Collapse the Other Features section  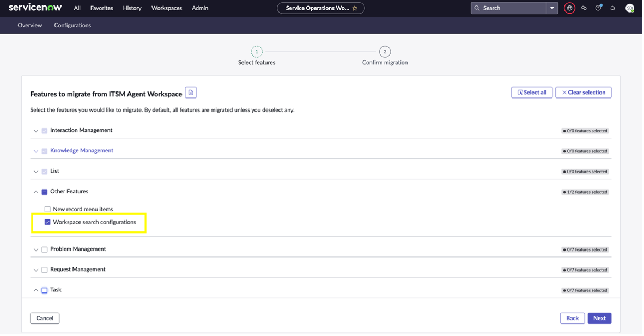[x=36, y=192]
